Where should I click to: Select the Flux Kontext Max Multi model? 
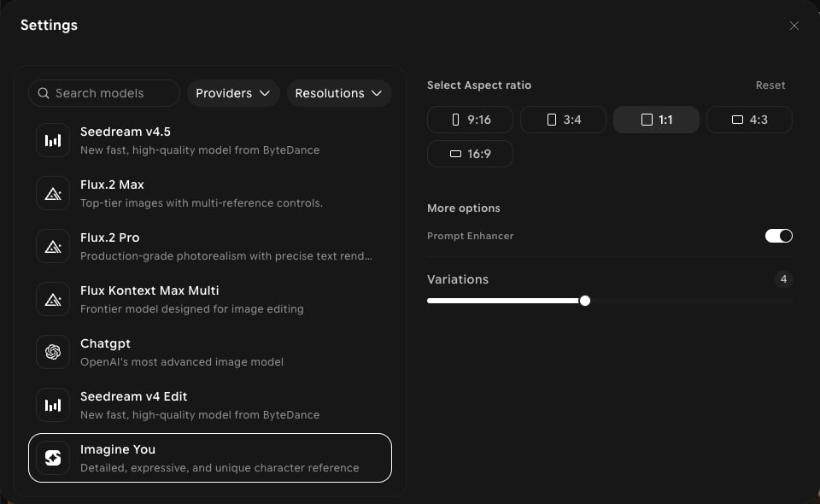[x=210, y=299]
